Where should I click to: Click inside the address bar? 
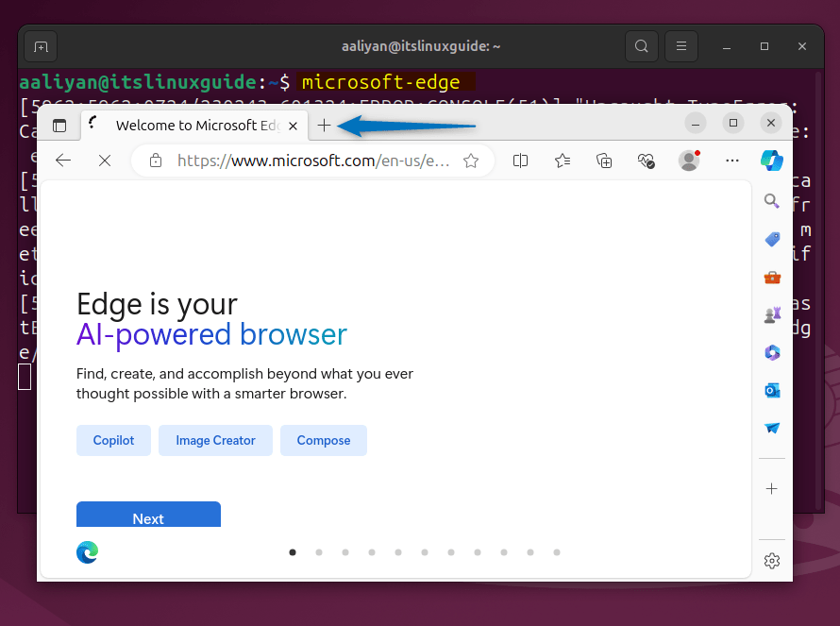point(311,161)
